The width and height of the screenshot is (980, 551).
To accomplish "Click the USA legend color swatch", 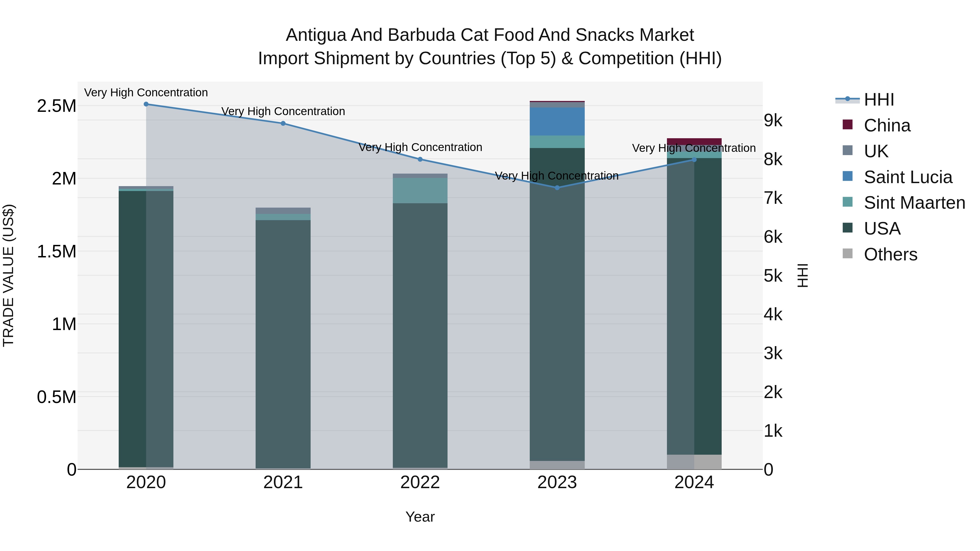I will pyautogui.click(x=848, y=227).
